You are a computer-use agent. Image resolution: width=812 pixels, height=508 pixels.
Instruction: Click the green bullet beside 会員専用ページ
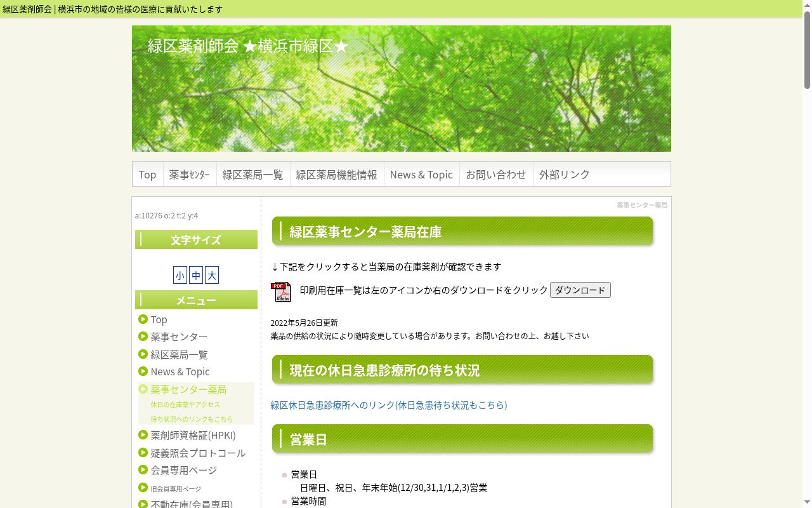pos(143,470)
